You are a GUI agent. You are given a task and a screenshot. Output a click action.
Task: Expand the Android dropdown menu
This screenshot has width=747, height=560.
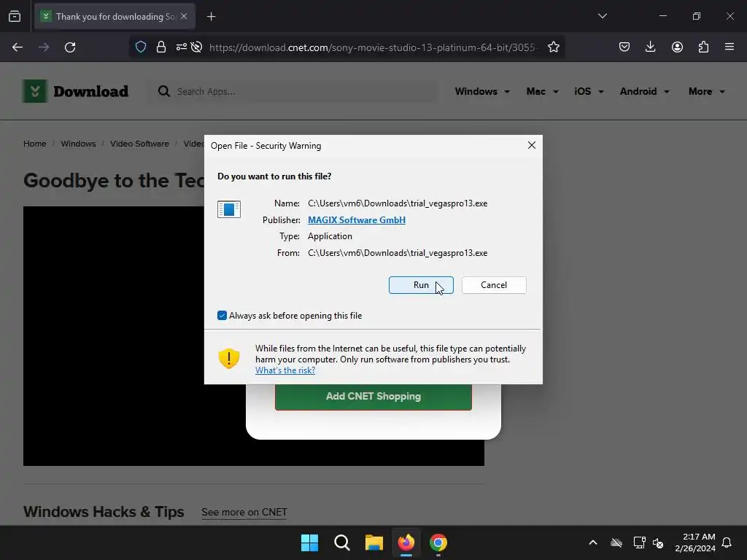point(645,91)
